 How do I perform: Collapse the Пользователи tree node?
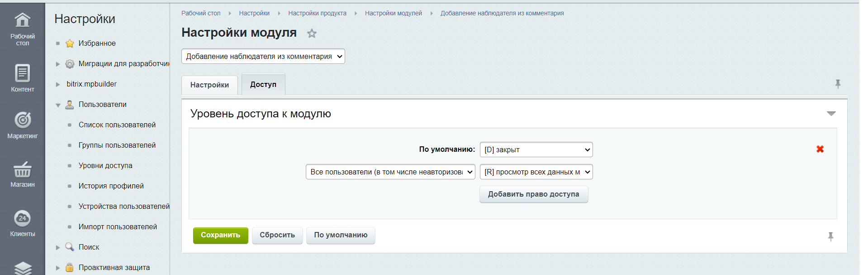pos(58,105)
